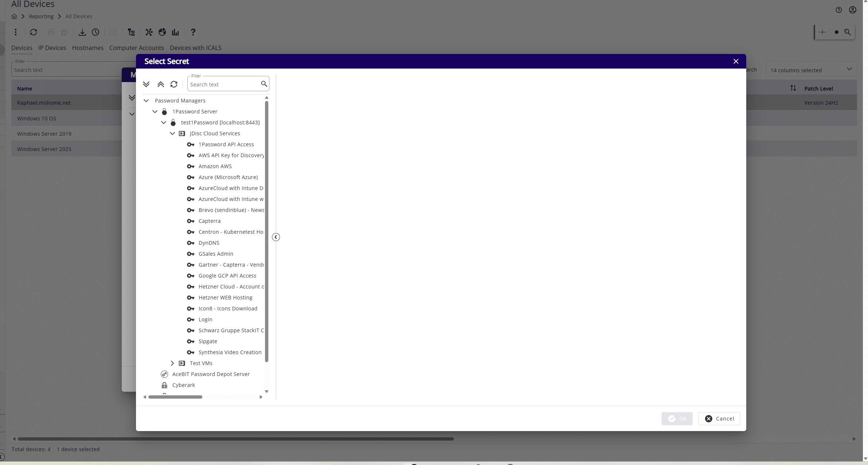868x465 pixels.
Task: Click the Ok button
Action: click(677, 419)
